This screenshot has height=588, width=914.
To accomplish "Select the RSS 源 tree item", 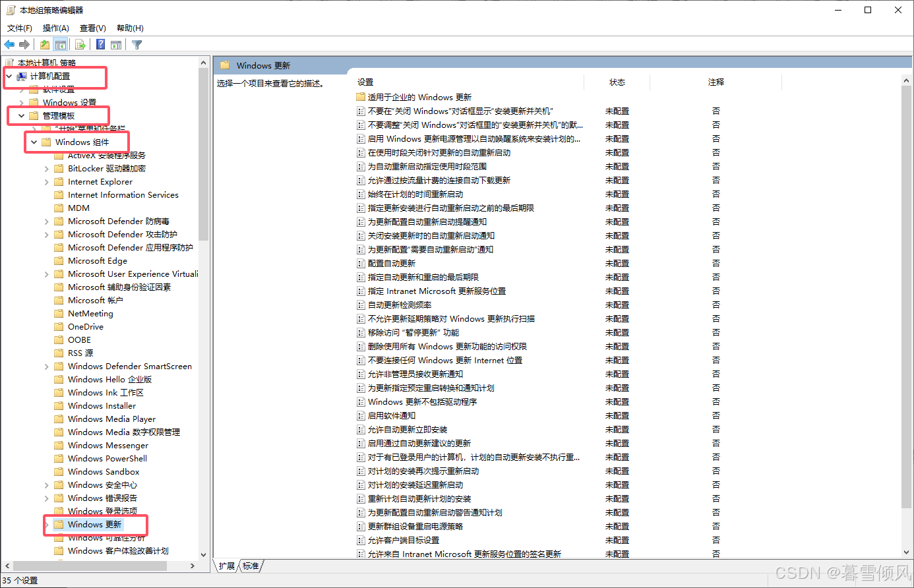I will tap(80, 353).
